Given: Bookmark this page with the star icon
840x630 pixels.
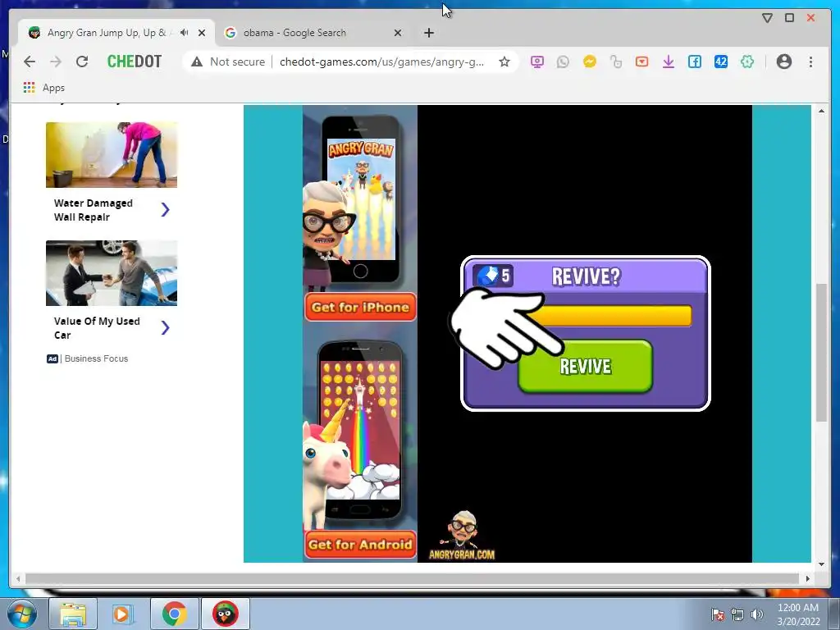Looking at the screenshot, I should 504,62.
